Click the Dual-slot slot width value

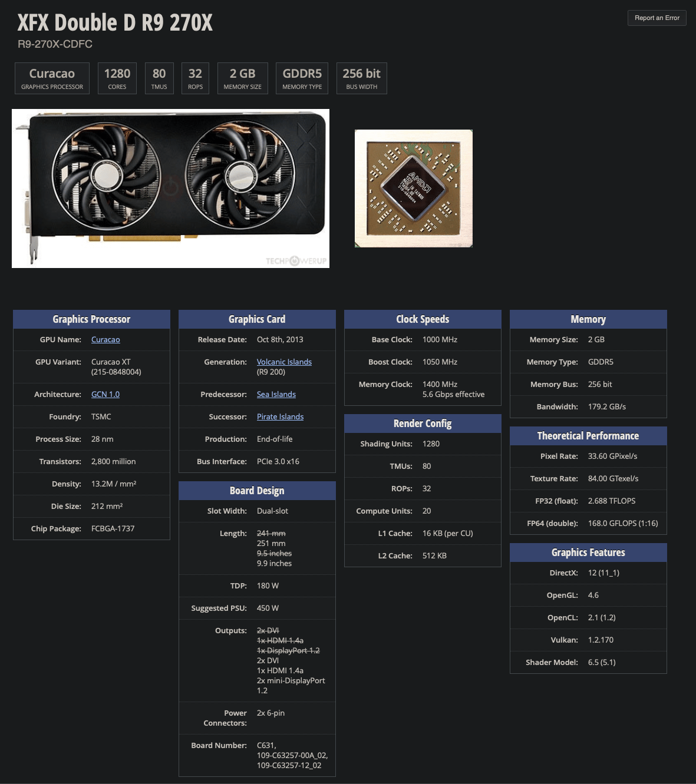coord(272,511)
